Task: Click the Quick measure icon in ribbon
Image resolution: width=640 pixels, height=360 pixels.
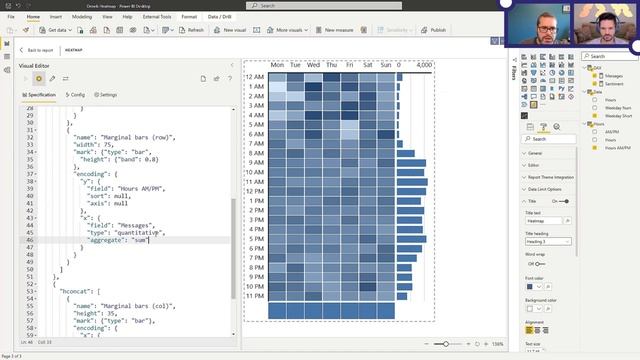Action: click(363, 30)
